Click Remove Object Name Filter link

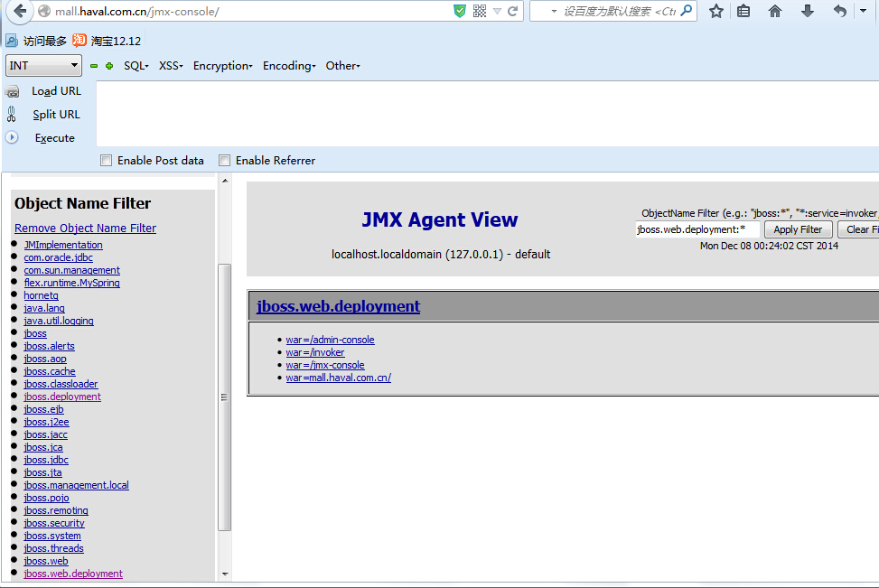85,229
